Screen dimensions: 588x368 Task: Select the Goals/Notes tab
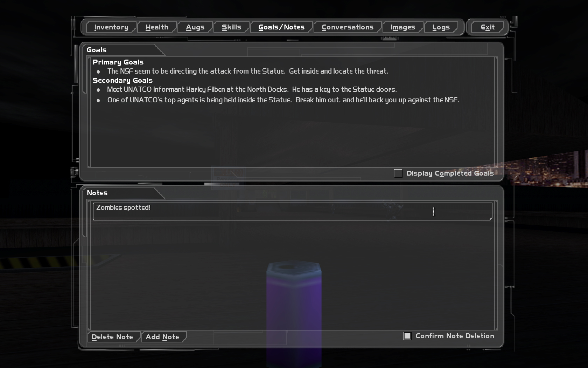tap(281, 27)
